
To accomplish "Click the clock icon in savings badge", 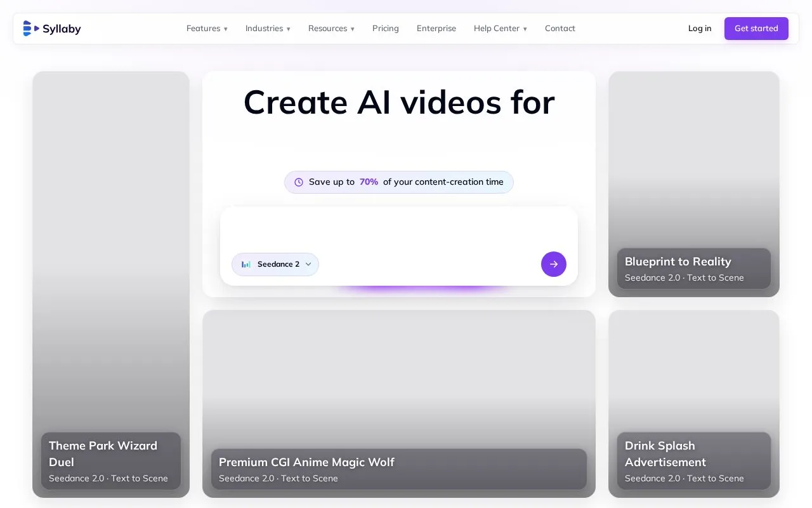I will point(299,182).
